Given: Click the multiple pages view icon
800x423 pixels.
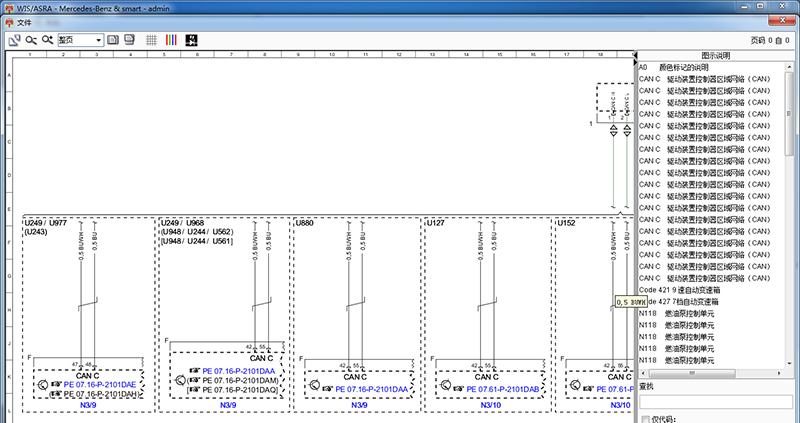Looking at the screenshot, I should [130, 40].
